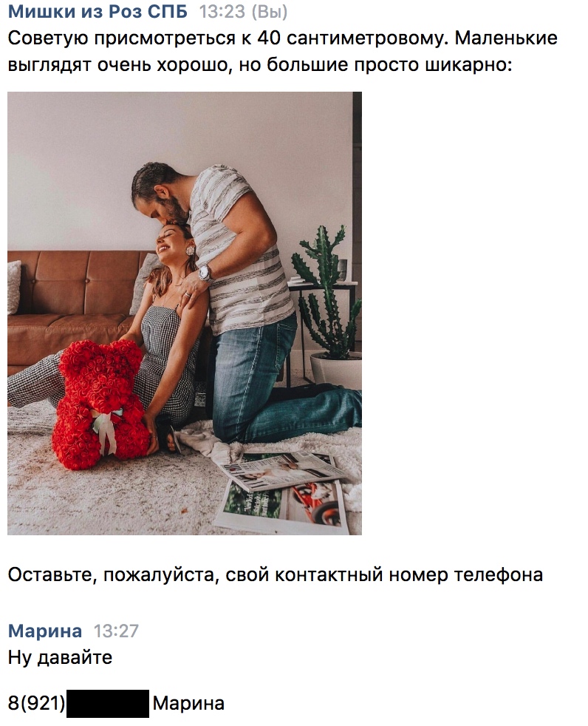Screen dimensions: 588x726
Task: Click the man's wristwatch in the photo
Action: 205,274
